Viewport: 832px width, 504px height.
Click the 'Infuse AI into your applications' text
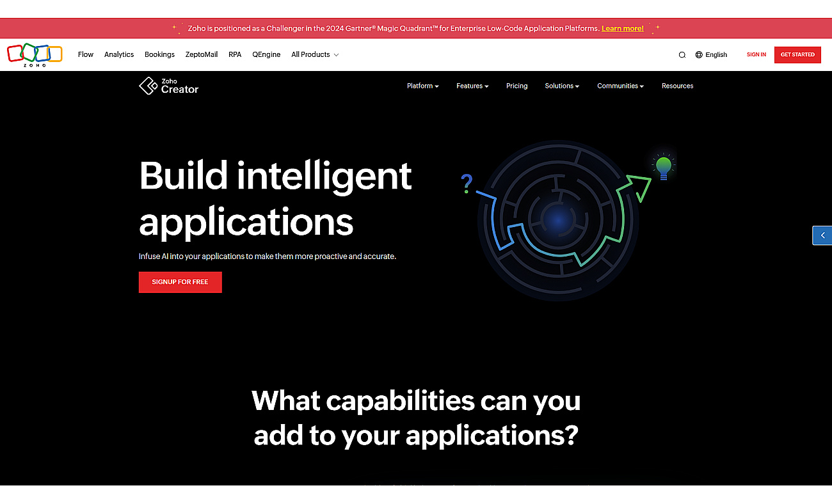[268, 256]
